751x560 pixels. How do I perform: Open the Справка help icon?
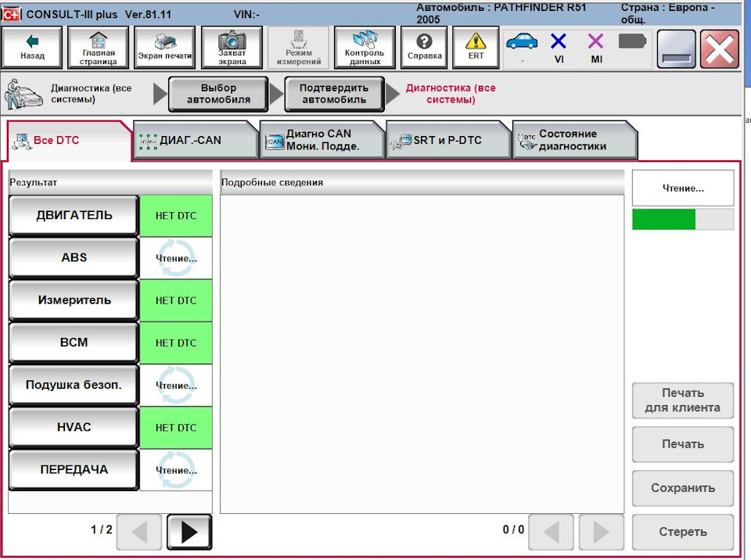pos(424,41)
